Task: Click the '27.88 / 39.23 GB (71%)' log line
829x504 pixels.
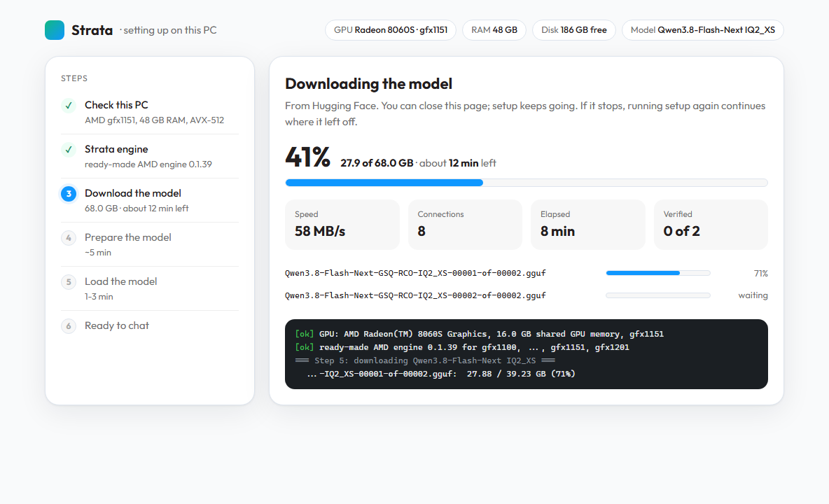Action: click(441, 374)
